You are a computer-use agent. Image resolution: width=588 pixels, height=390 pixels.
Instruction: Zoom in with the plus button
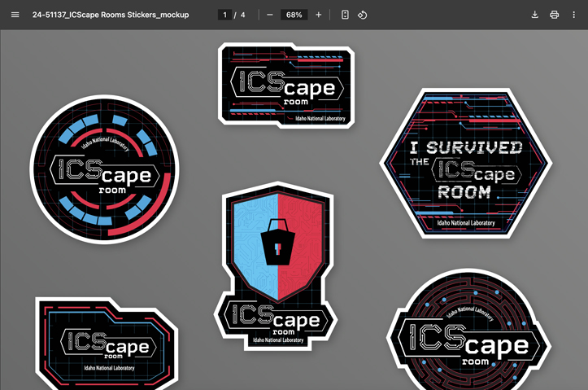pos(318,15)
